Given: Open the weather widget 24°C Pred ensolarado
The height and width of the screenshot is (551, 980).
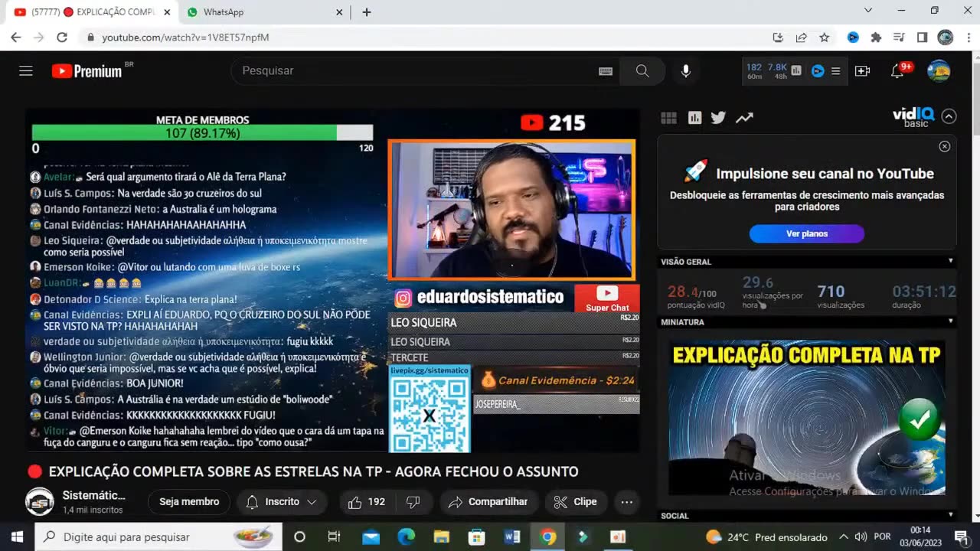Looking at the screenshot, I should (766, 537).
